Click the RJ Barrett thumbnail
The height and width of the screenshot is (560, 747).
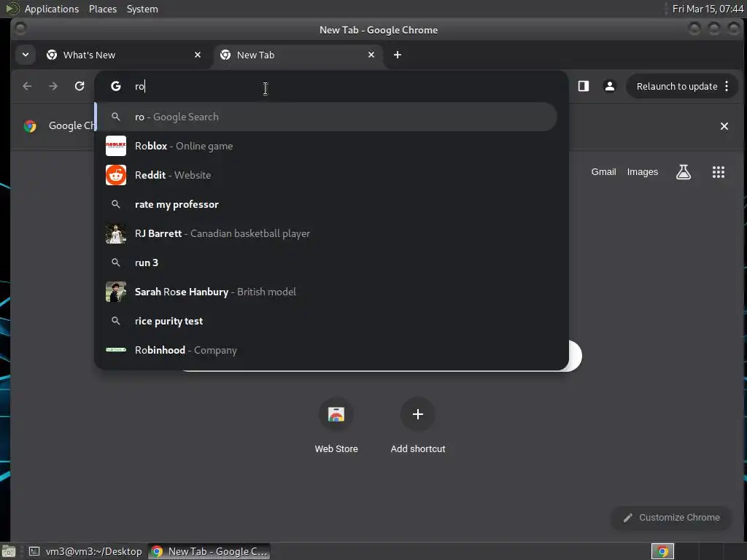tap(116, 233)
